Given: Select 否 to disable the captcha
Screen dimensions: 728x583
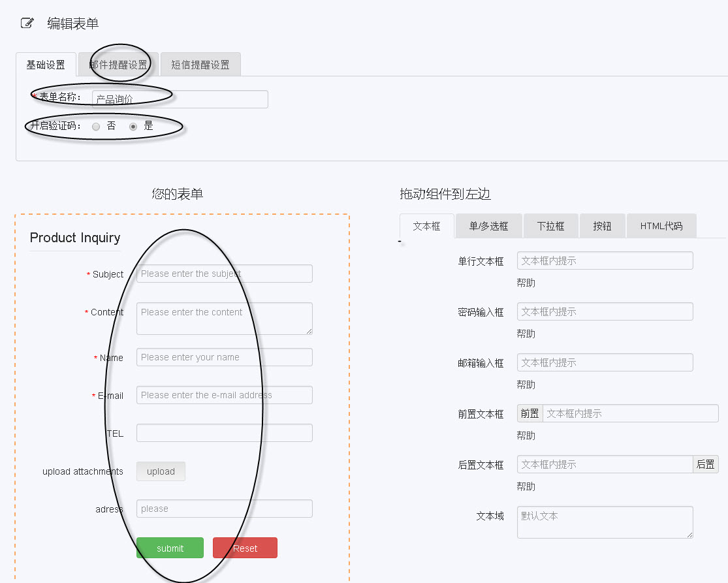Looking at the screenshot, I should tap(96, 126).
